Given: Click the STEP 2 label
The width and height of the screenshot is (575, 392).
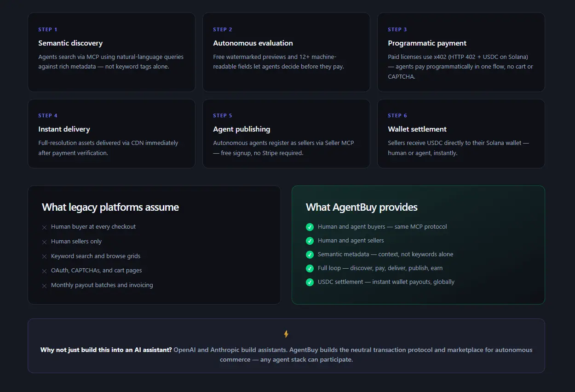Looking at the screenshot, I should coord(223,29).
